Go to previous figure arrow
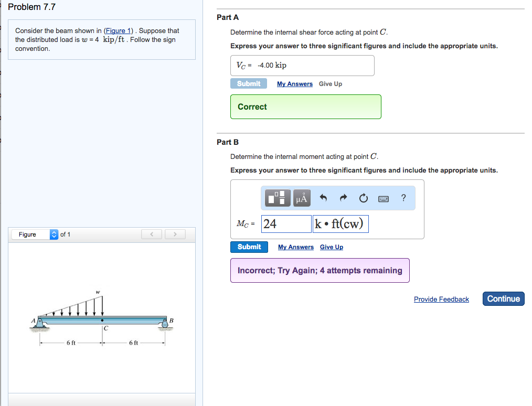The image size is (532, 406). click(151, 234)
